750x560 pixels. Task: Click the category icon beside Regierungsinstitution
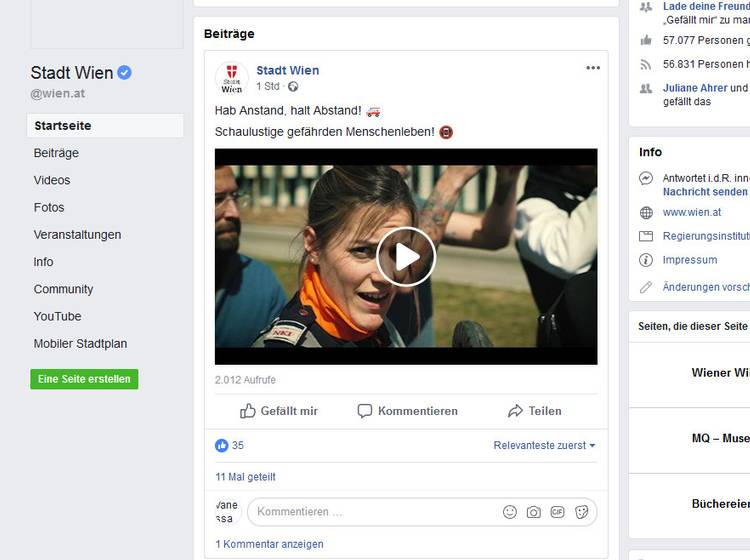pos(646,236)
